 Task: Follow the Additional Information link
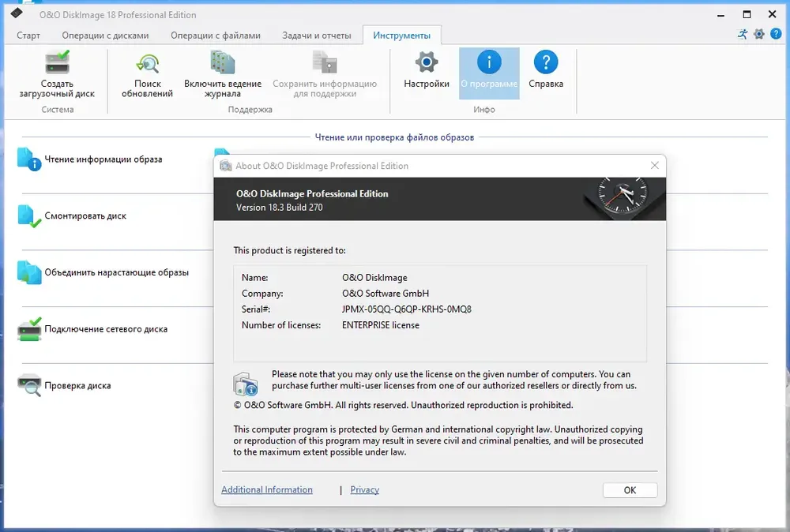coord(267,489)
